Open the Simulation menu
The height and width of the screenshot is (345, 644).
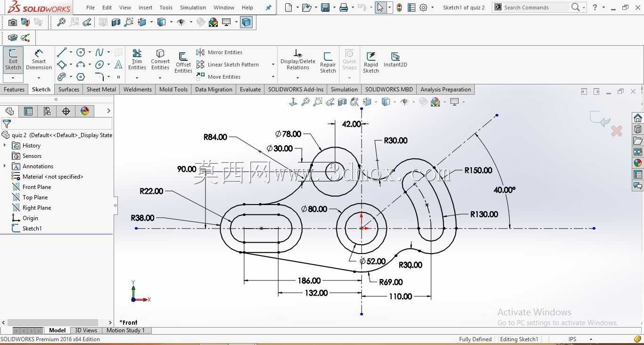pyautogui.click(x=193, y=8)
